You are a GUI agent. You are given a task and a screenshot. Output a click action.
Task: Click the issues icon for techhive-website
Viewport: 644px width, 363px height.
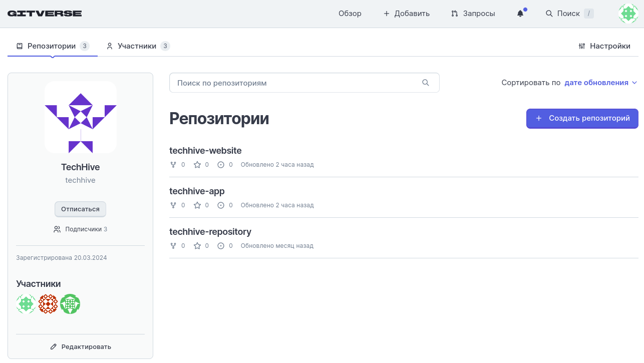[221, 164]
